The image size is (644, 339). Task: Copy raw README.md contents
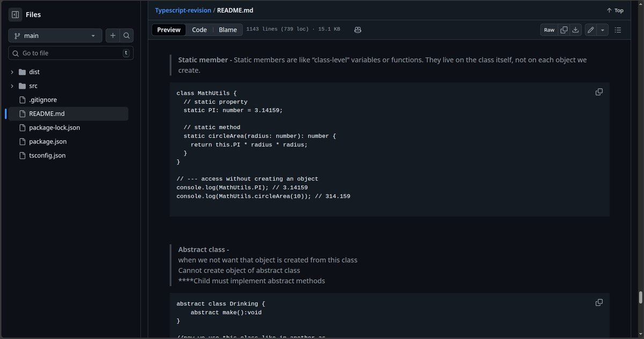tap(563, 30)
